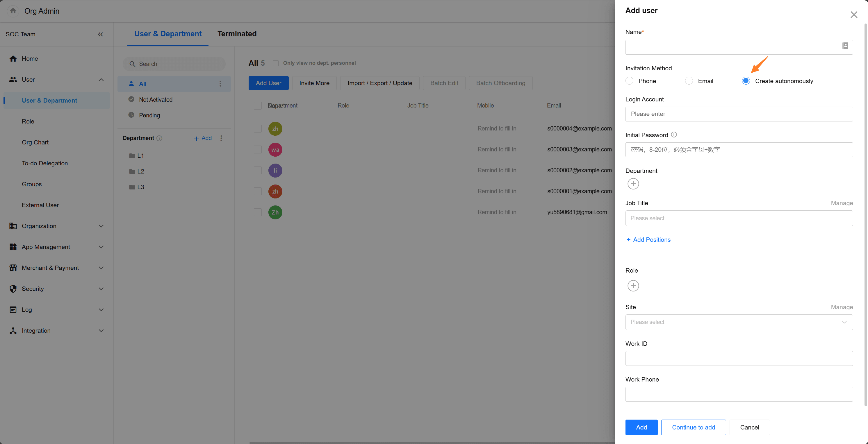
Task: Click the contact card icon in Name field
Action: pos(845,46)
